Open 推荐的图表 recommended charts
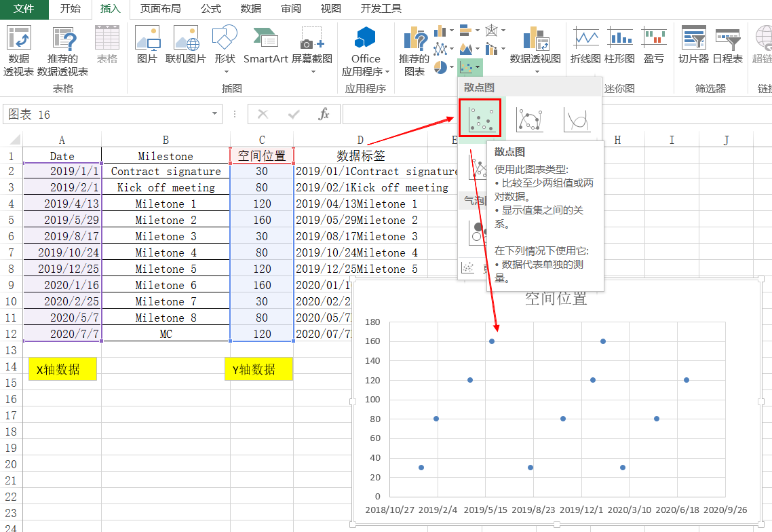772x532 pixels. coord(414,51)
